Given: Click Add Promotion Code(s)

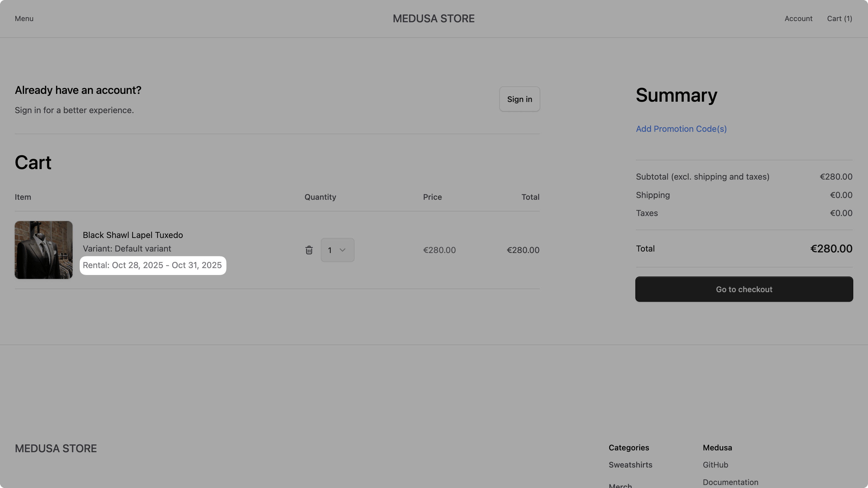Looking at the screenshot, I should [x=681, y=129].
